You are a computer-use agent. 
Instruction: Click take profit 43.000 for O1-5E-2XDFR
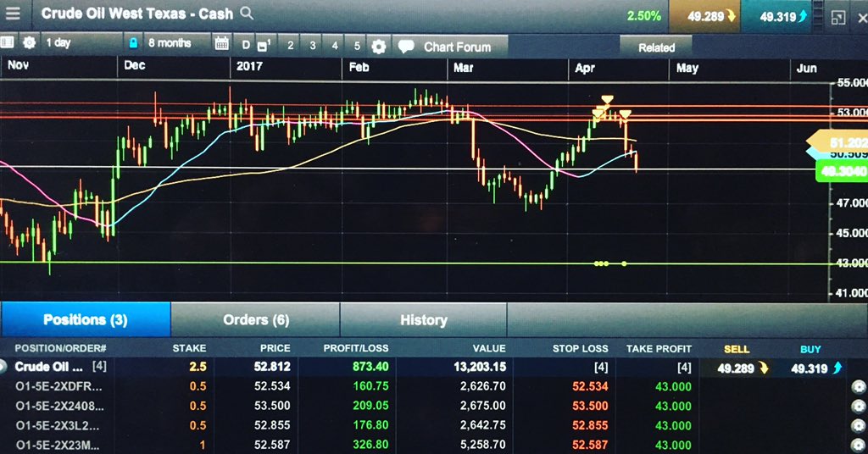click(x=673, y=386)
